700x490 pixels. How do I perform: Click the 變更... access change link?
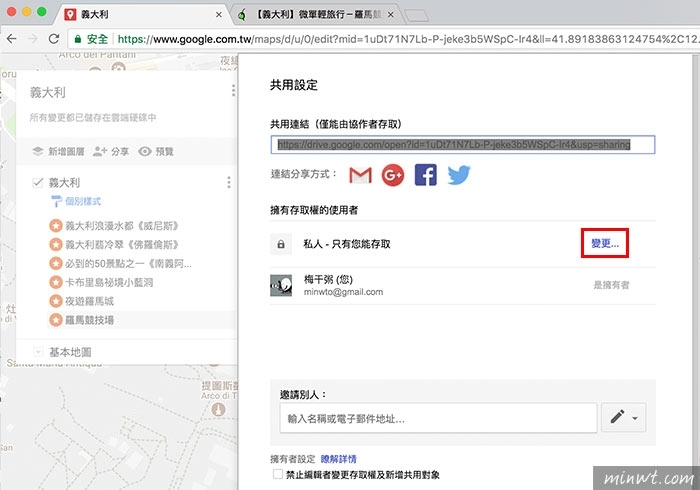click(602, 244)
